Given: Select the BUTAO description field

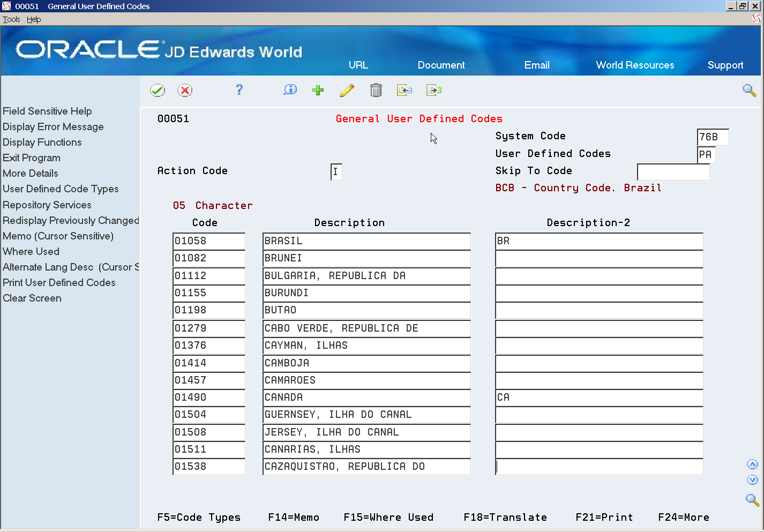Looking at the screenshot, I should tap(366, 310).
